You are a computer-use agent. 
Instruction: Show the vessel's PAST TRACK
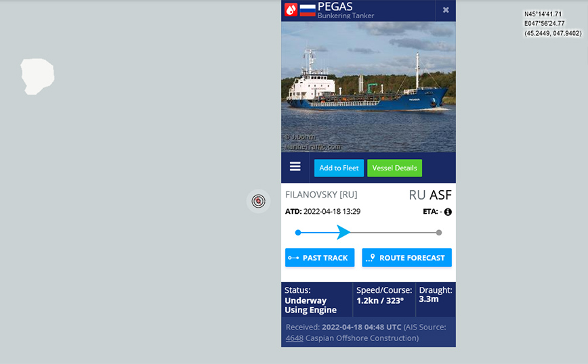320,258
